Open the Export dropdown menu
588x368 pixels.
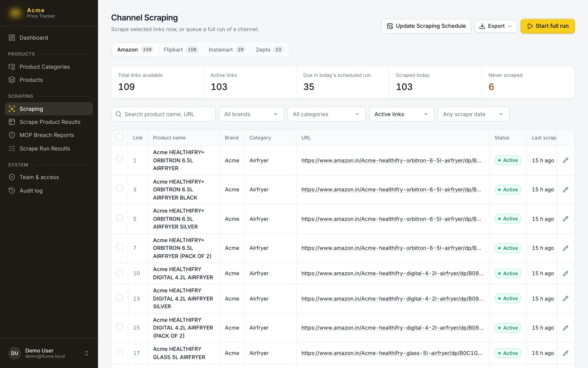click(x=496, y=26)
